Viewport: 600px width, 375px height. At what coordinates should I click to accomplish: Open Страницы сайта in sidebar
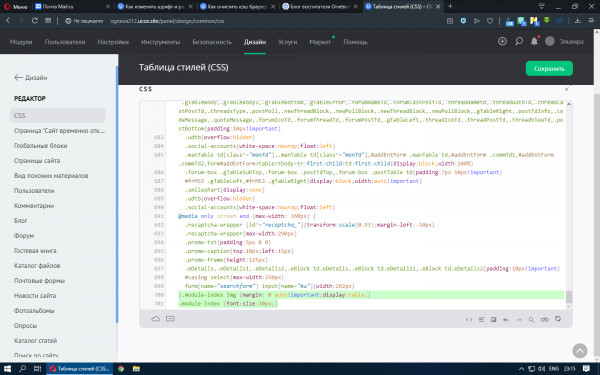tap(37, 160)
